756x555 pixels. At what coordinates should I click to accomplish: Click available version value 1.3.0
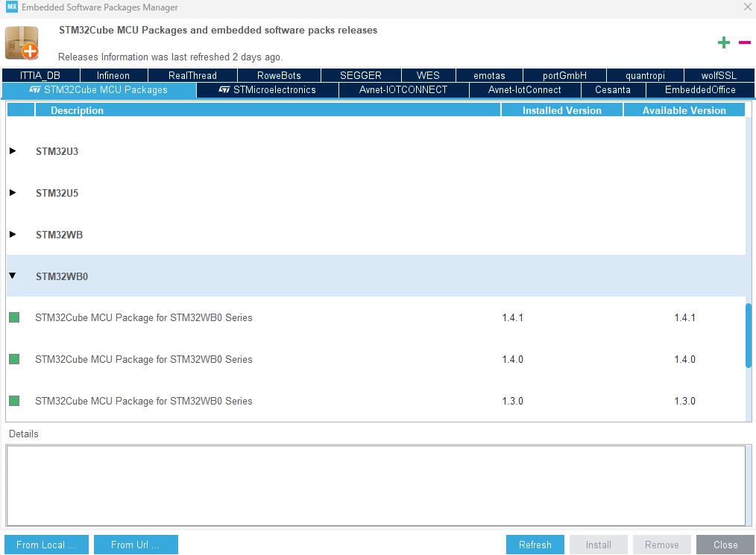[x=684, y=401]
